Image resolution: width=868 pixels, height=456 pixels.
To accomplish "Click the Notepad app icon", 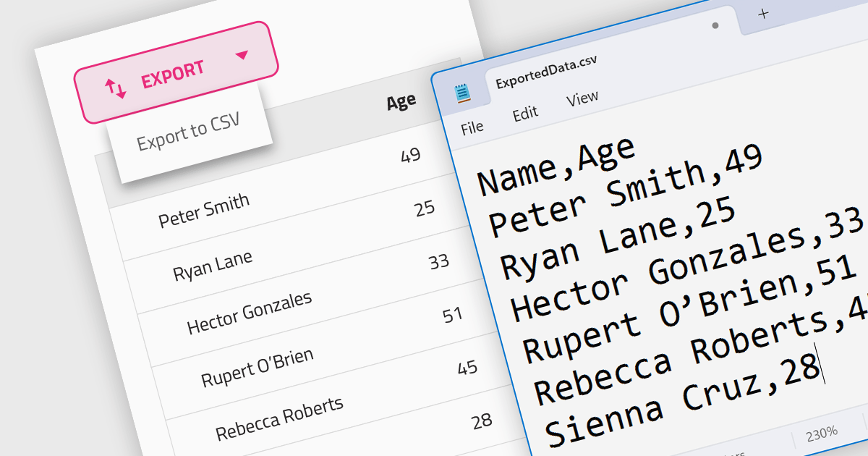I will [461, 93].
